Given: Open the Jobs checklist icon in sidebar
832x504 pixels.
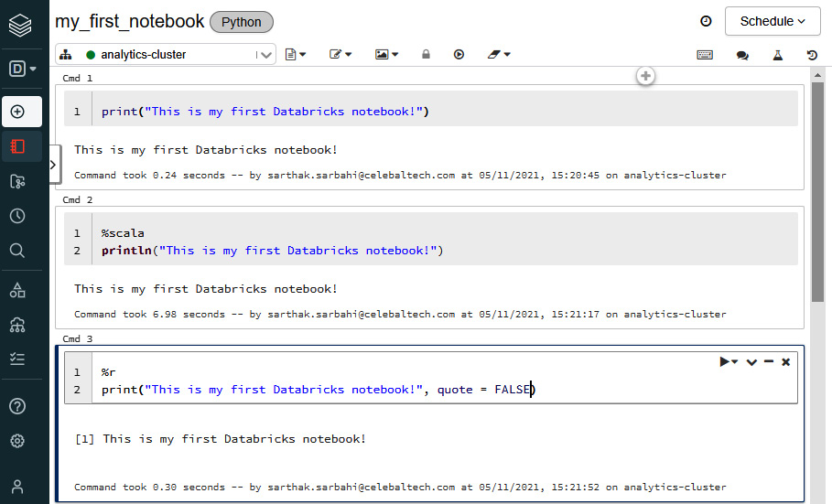Looking at the screenshot, I should [17, 359].
